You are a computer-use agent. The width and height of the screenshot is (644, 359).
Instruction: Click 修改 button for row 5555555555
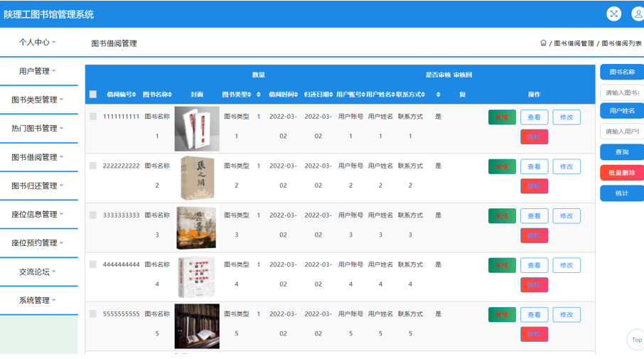click(x=567, y=314)
